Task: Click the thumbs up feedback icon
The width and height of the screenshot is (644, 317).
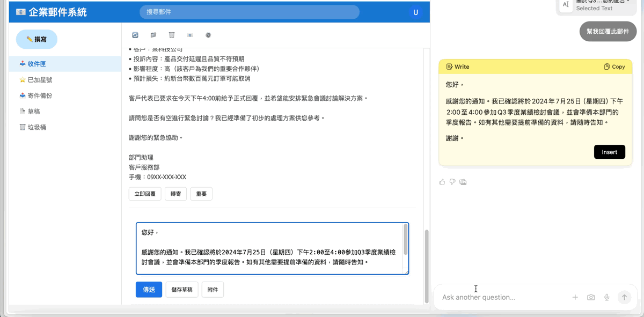Action: (442, 182)
